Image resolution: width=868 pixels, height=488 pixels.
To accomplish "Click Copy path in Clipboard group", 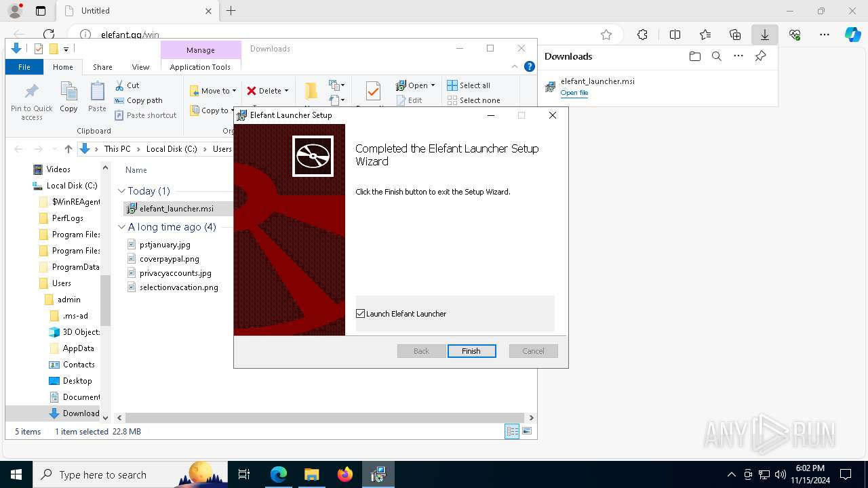I will (138, 100).
